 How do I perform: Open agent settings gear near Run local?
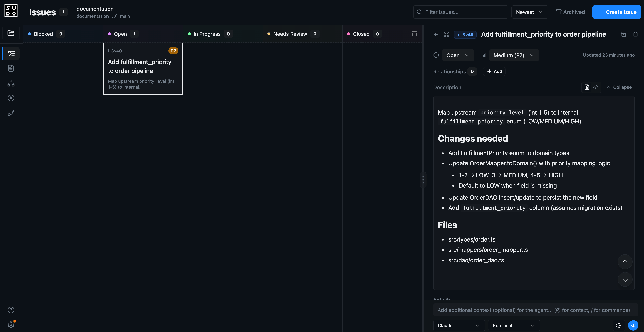(619, 325)
